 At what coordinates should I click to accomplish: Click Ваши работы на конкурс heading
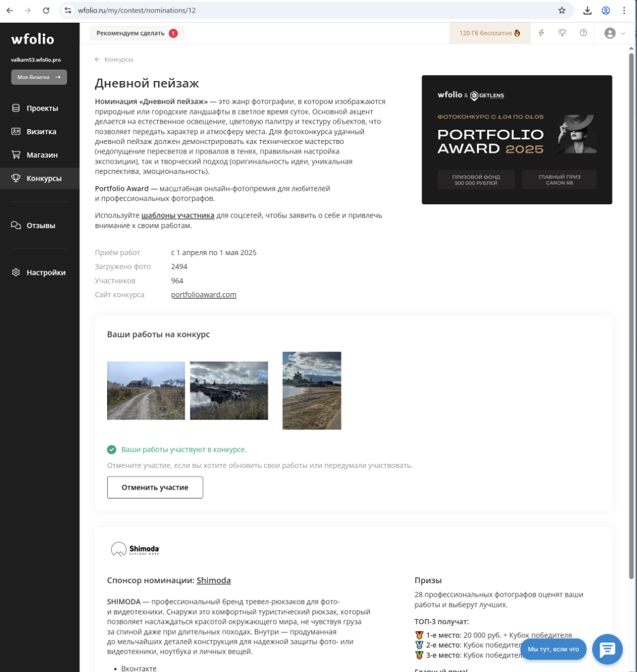(159, 334)
